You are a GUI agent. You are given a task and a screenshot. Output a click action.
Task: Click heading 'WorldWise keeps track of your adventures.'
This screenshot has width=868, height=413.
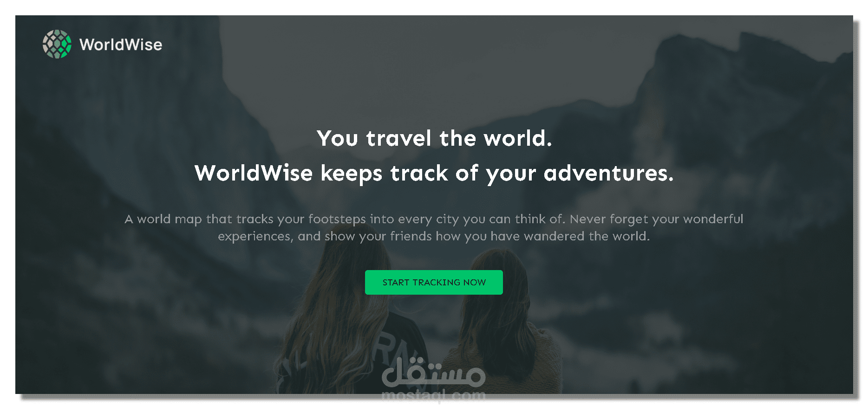[434, 174]
